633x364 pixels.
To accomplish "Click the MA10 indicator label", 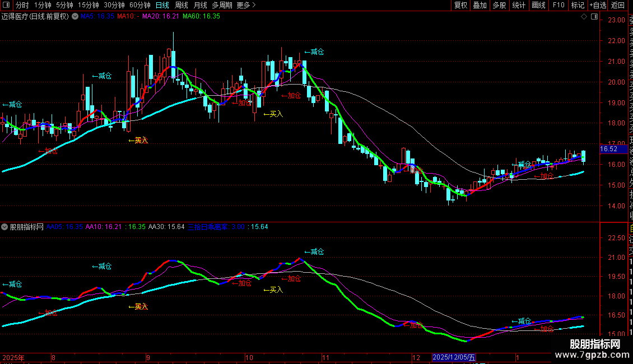I will pos(128,16).
